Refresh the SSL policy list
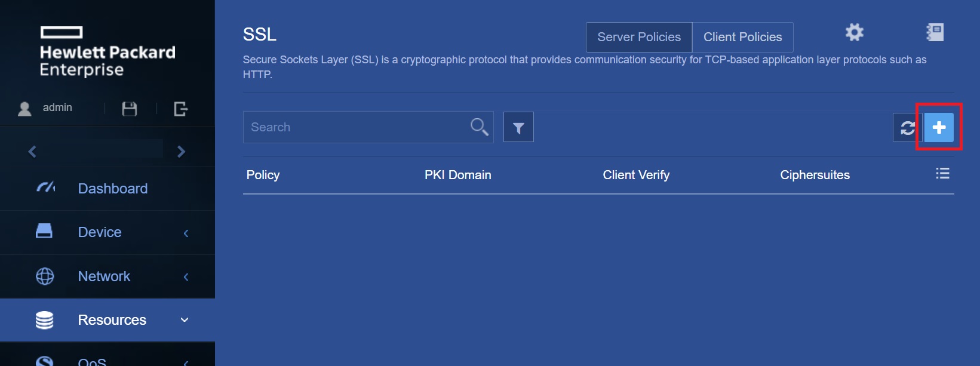 pyautogui.click(x=908, y=128)
